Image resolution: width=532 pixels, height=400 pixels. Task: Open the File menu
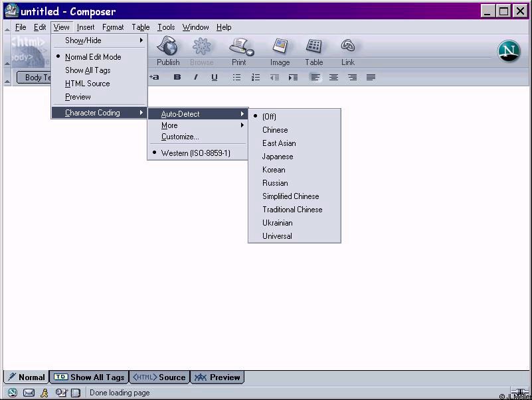pyautogui.click(x=21, y=27)
